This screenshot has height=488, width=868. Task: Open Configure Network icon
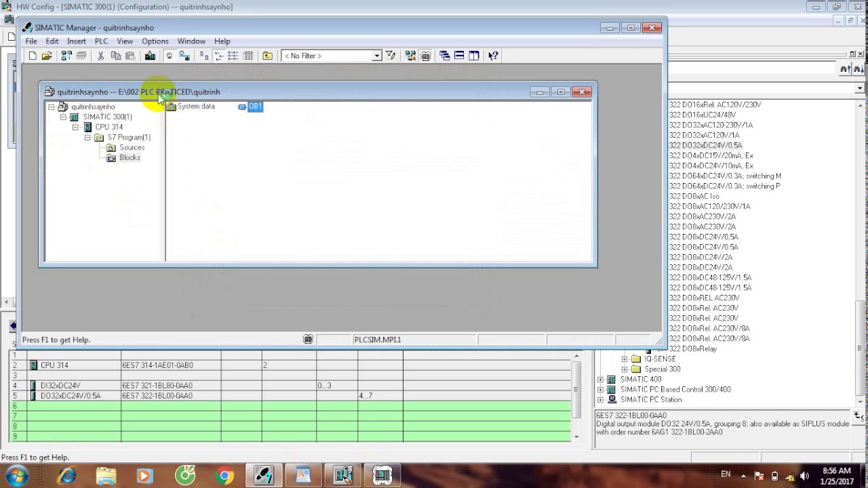pyautogui.click(x=410, y=56)
